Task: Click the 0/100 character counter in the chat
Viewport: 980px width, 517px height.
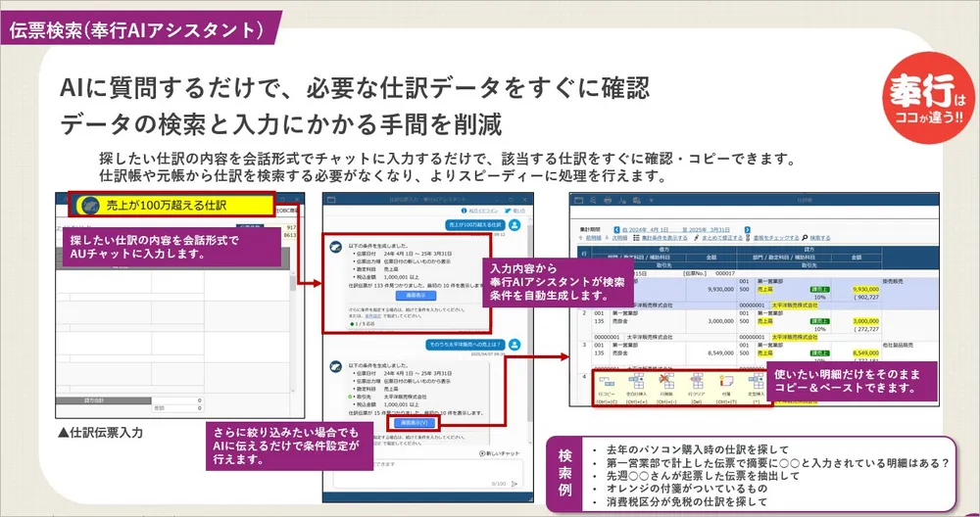Action: tap(499, 484)
